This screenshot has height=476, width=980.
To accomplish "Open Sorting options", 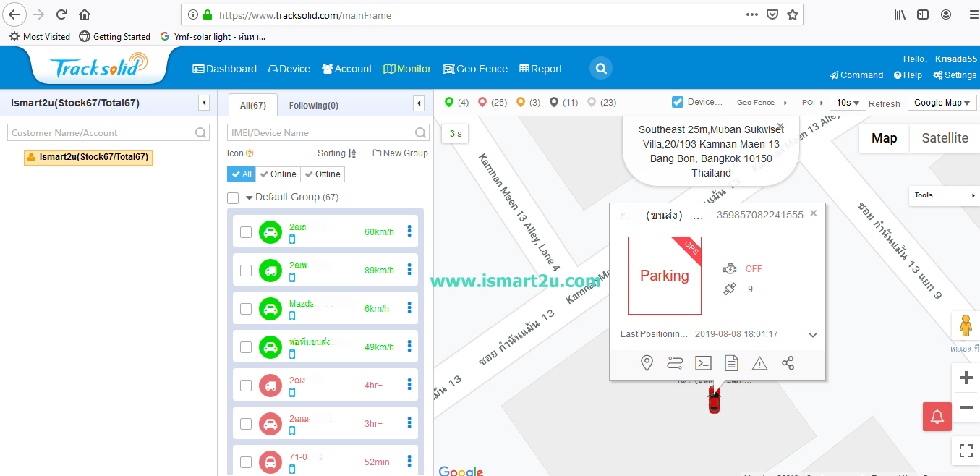I will [336, 153].
